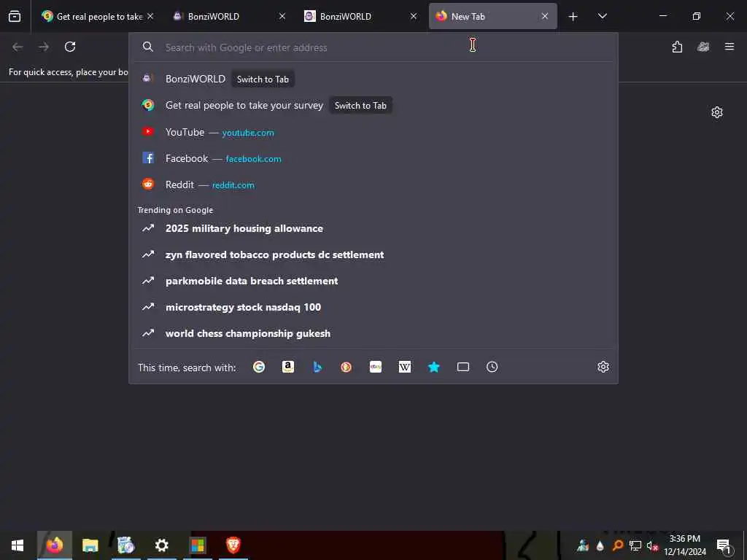Click Switch to Tab beside survey suggestion

tap(360, 106)
